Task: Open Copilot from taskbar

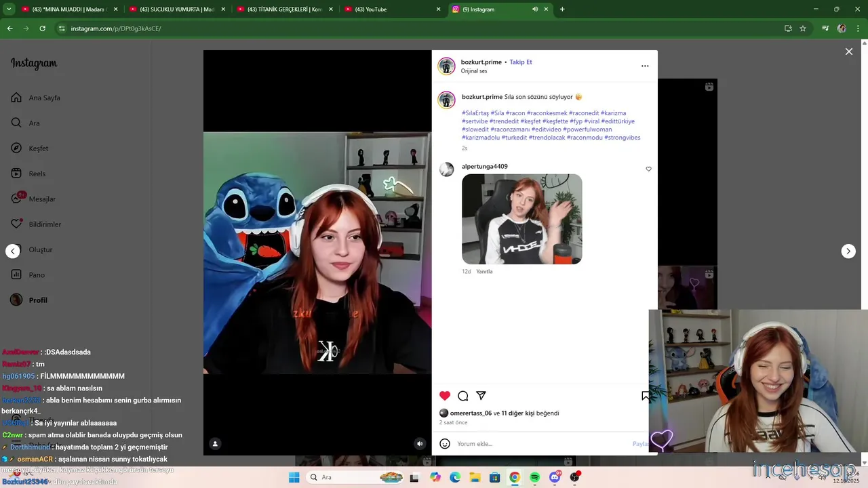Action: coord(435,477)
